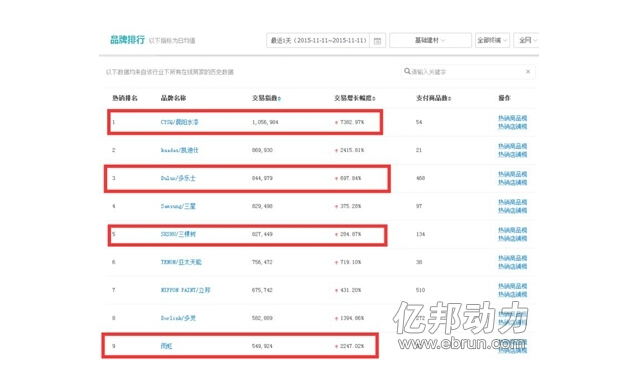Open 热销商品榜 for Samsung/三星 row
634x386 pixels.
[x=512, y=202]
